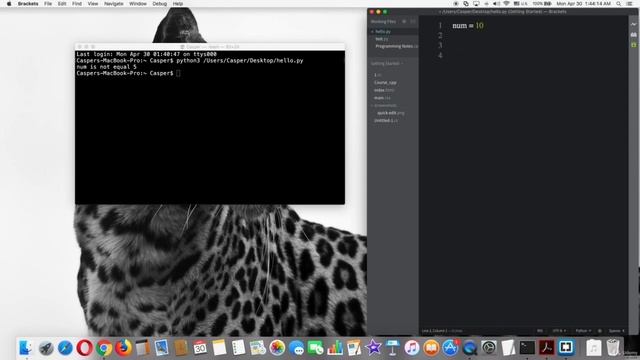Viewport: 640px width, 360px height.
Task: Open the Extension Manager icon in Brackets
Action: click(x=633, y=35)
